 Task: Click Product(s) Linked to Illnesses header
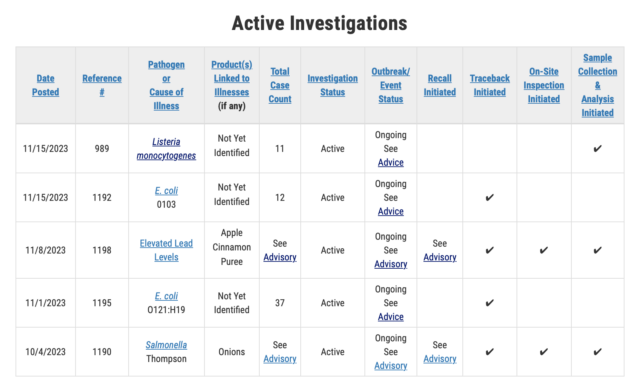coord(231,78)
